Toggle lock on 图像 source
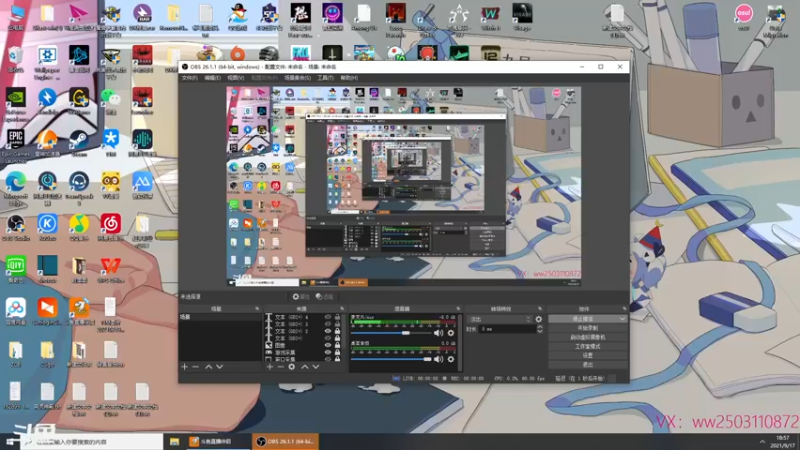 tap(337, 345)
